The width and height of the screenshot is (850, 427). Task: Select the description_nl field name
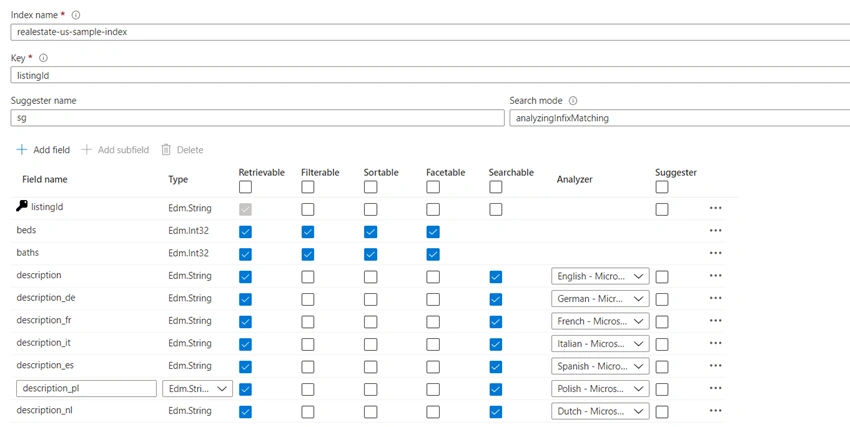click(x=44, y=410)
